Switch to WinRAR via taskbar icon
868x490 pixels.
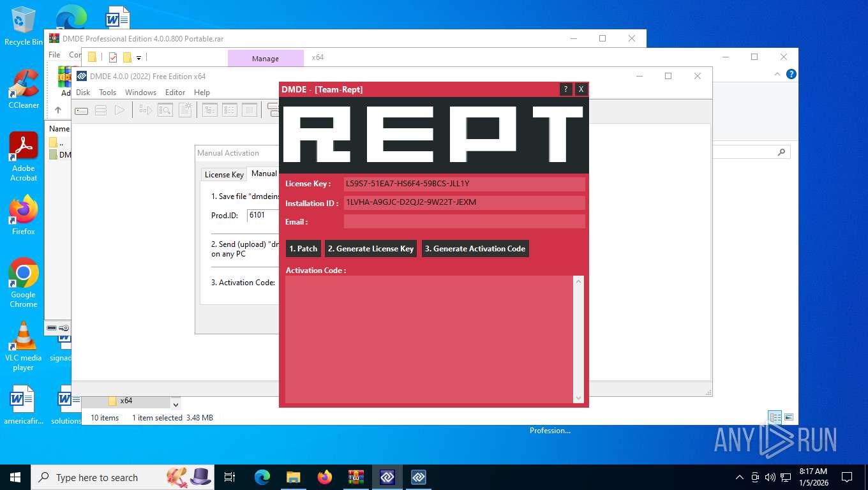356,477
